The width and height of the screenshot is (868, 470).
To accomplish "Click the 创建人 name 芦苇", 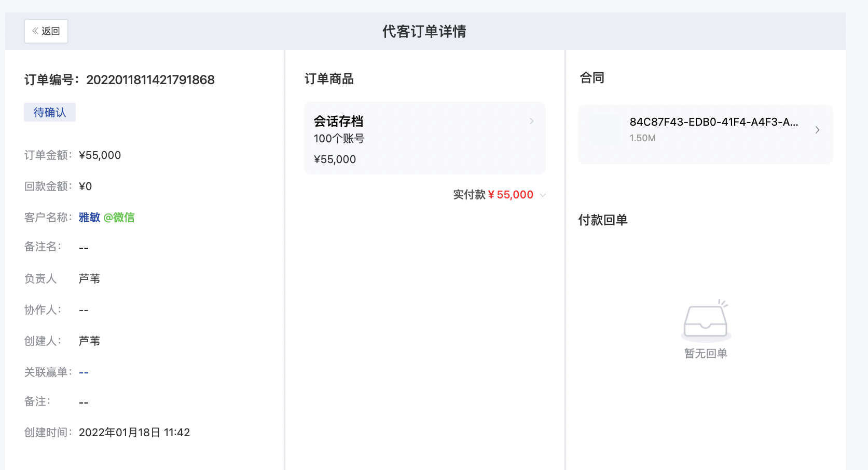I will tap(89, 341).
